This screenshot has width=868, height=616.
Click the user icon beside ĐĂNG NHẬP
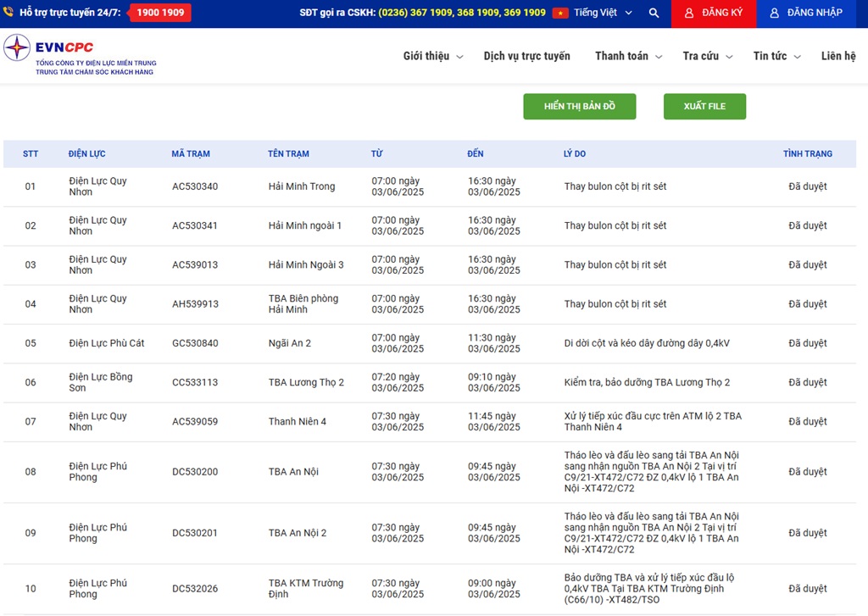pyautogui.click(x=774, y=14)
